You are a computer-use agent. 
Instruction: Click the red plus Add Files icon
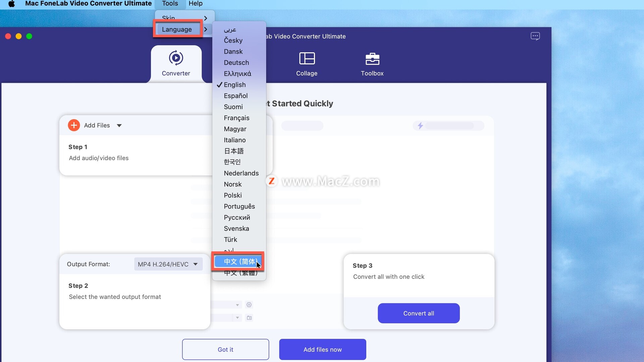click(74, 125)
